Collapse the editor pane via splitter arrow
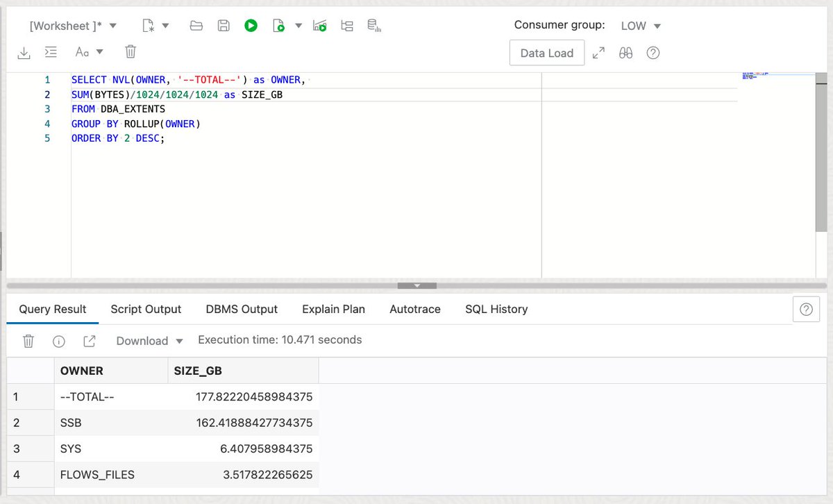This screenshot has height=504, width=833. point(416,285)
